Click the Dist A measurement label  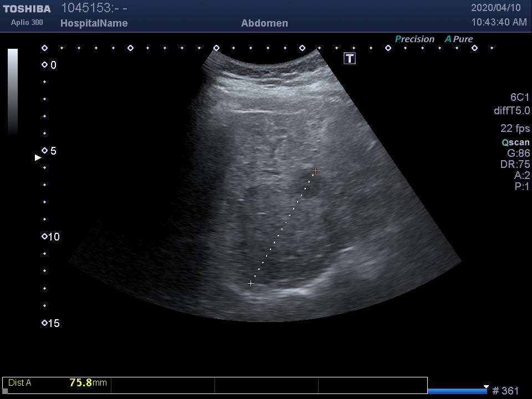click(20, 383)
